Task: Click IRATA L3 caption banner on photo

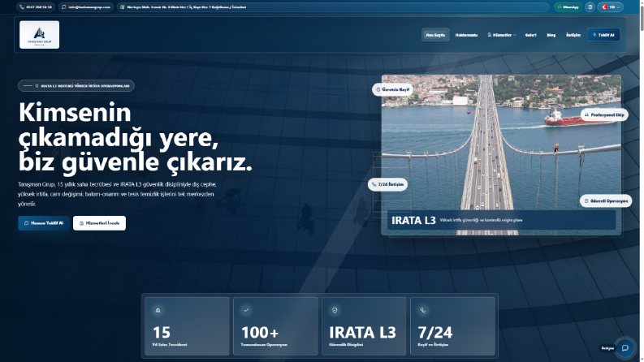Action: 502,220
